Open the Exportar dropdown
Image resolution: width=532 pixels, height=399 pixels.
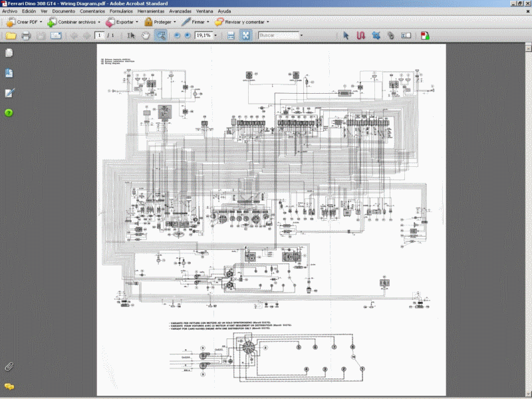click(x=122, y=22)
